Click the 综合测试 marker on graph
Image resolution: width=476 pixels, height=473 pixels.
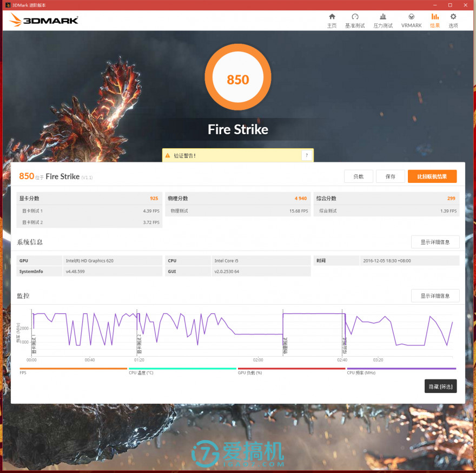(x=345, y=346)
